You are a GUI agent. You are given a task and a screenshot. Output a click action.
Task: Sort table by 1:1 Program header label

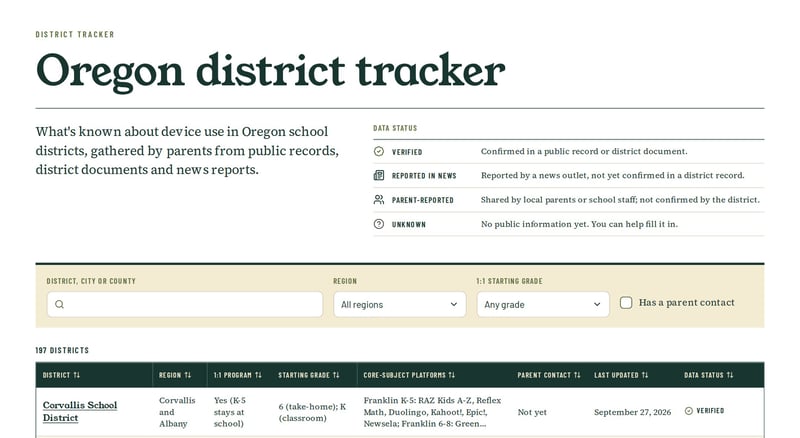coord(233,375)
